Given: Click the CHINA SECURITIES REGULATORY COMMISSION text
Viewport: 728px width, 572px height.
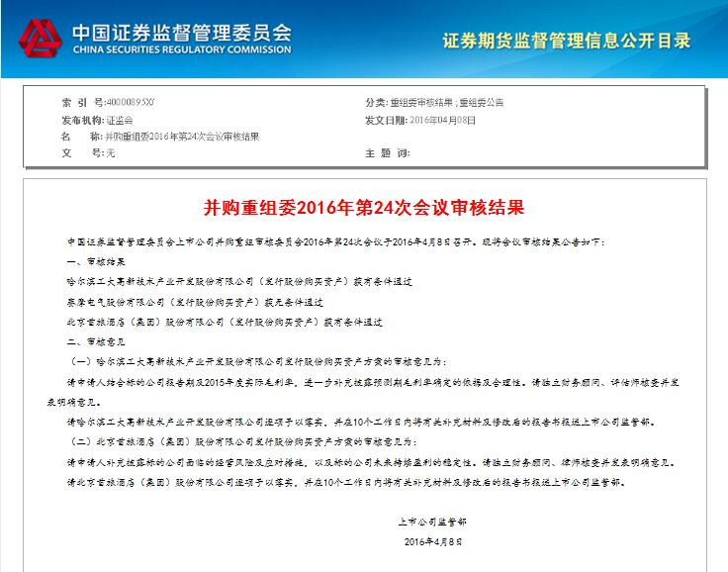Looking at the screenshot, I should 182,49.
